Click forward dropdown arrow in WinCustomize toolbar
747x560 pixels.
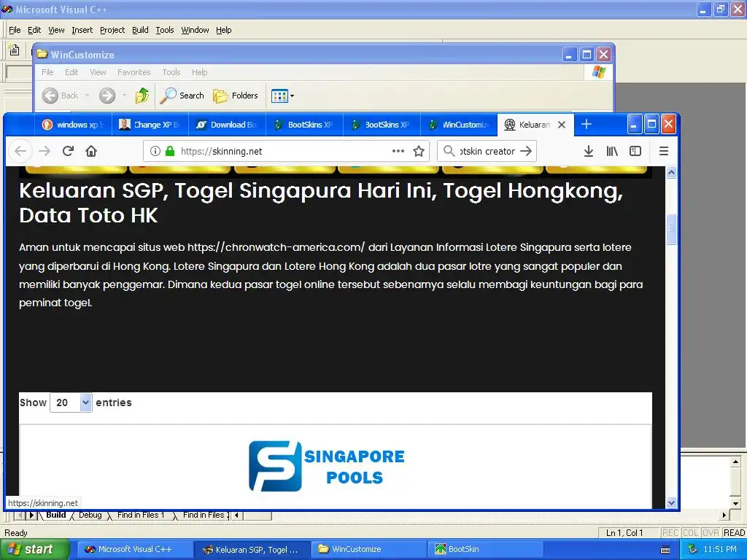[124, 96]
